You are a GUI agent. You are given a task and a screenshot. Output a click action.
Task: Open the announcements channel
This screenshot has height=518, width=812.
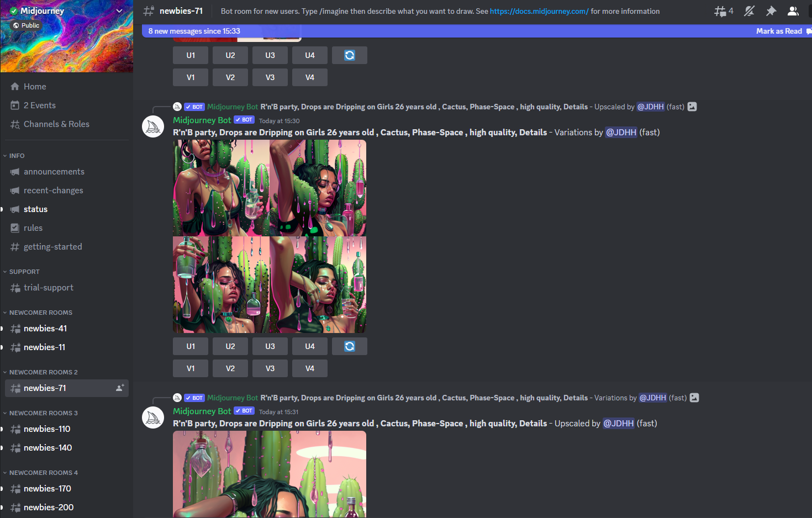(67, 172)
